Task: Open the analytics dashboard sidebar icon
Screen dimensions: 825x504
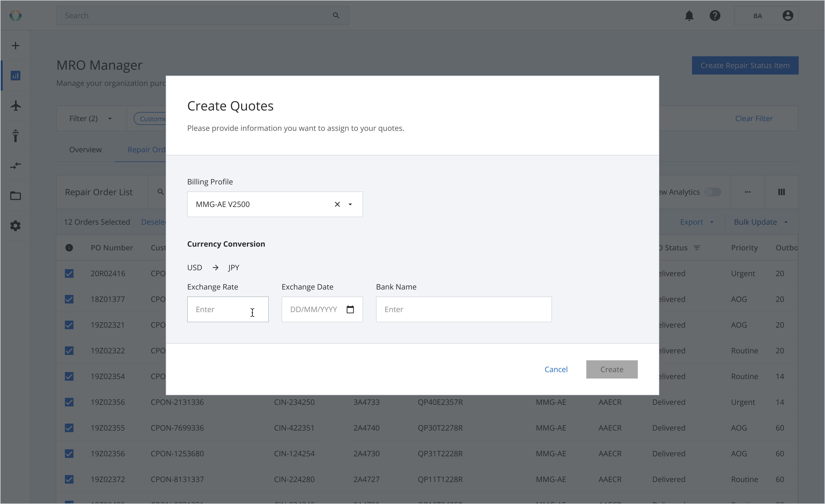Action: pos(15,76)
